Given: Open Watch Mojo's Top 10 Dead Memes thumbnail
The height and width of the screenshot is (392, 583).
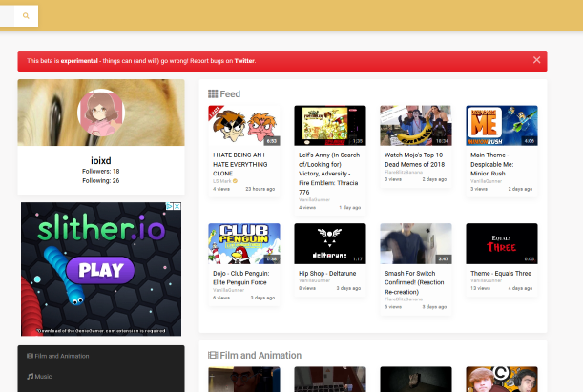Looking at the screenshot, I should coord(416,126).
